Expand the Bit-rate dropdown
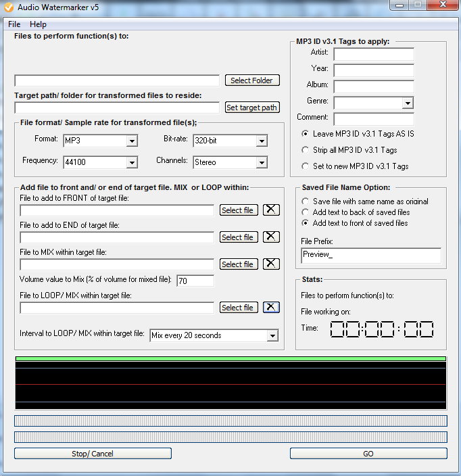 pos(262,141)
